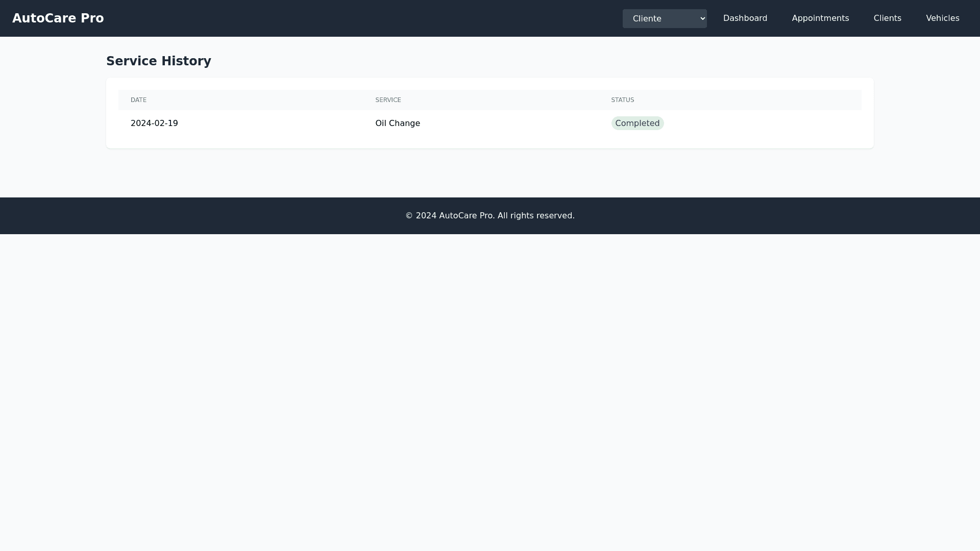Click the SERVICE column header
The height and width of the screenshot is (551, 980).
[388, 100]
